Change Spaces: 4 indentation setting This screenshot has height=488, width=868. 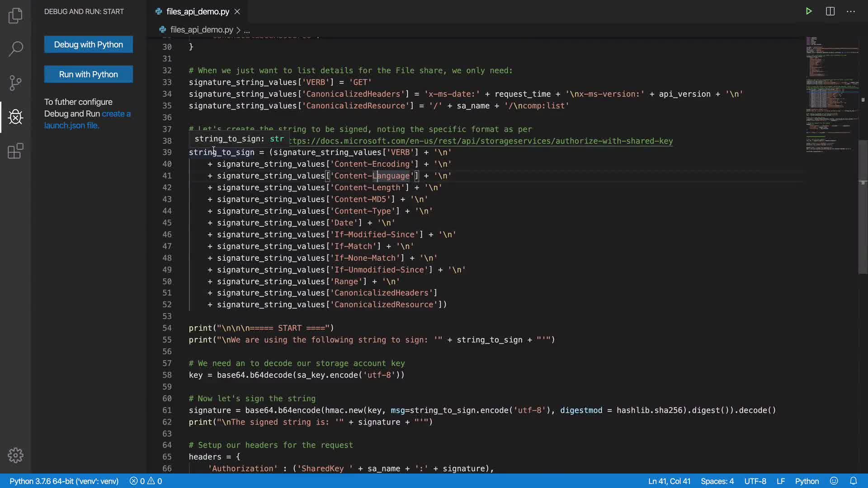pyautogui.click(x=717, y=481)
